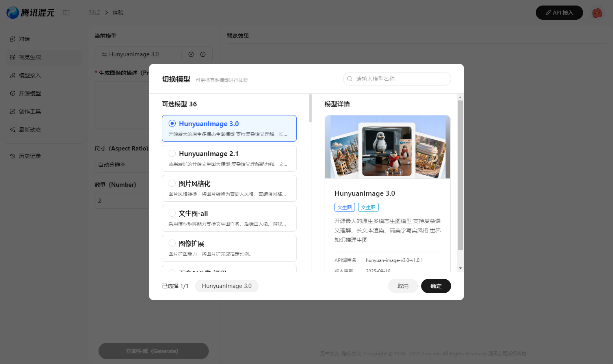Viewport: 613px width, 364px height.
Task: Click the sparkle icon beside 最新动态
Action: point(13,130)
